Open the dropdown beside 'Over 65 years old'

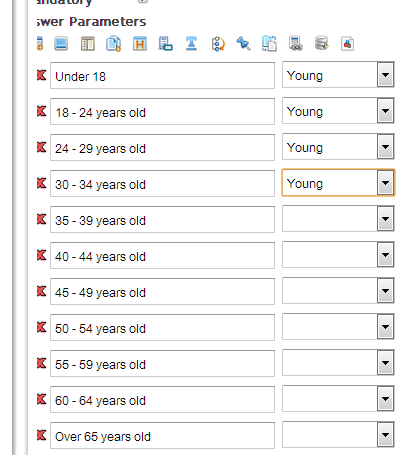coord(386,435)
